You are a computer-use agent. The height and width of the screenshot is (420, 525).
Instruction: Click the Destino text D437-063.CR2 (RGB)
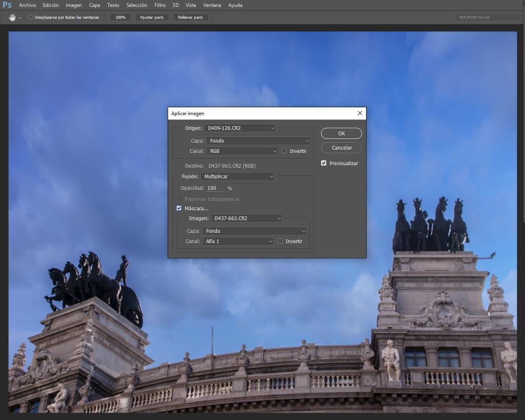pyautogui.click(x=232, y=166)
